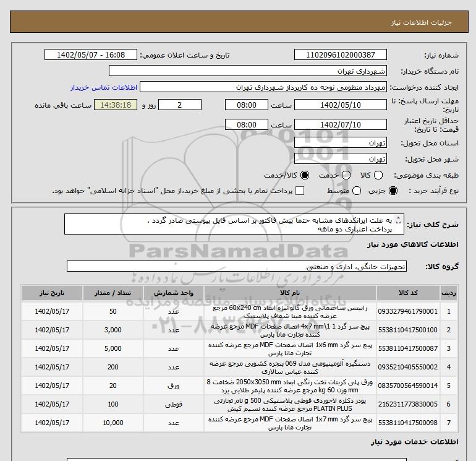Click item code 5538110417500100
The height and width of the screenshot is (461, 476).
point(408,330)
